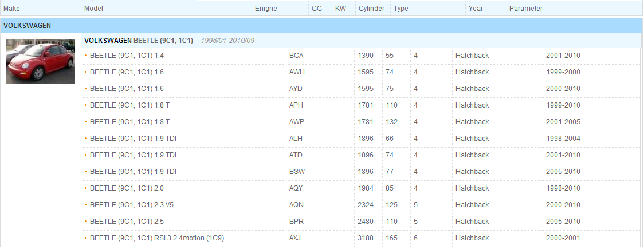The image size is (644, 249).
Task: Click the Year column header
Action: [476, 8]
